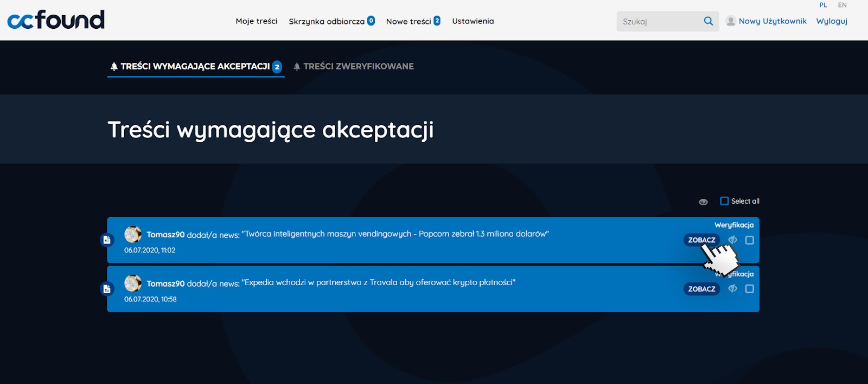Click the bell icon in Treści zweryfikowane tab
The height and width of the screenshot is (384, 868).
[297, 66]
